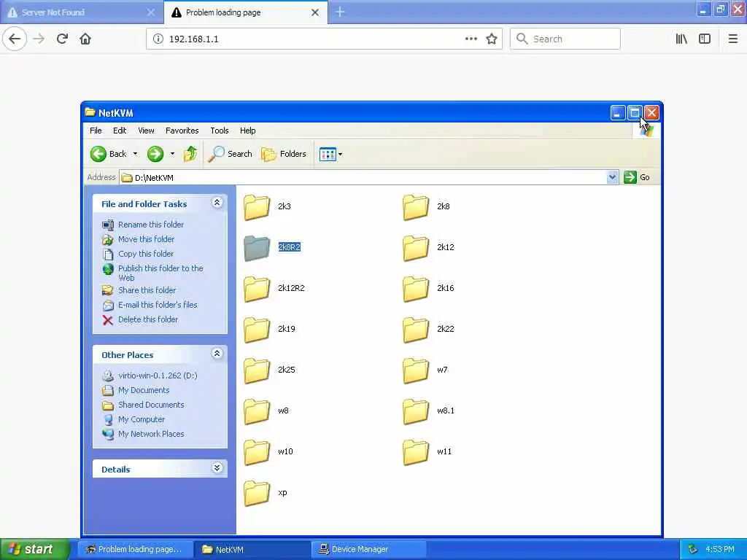Open the w8 folder icon

click(257, 411)
